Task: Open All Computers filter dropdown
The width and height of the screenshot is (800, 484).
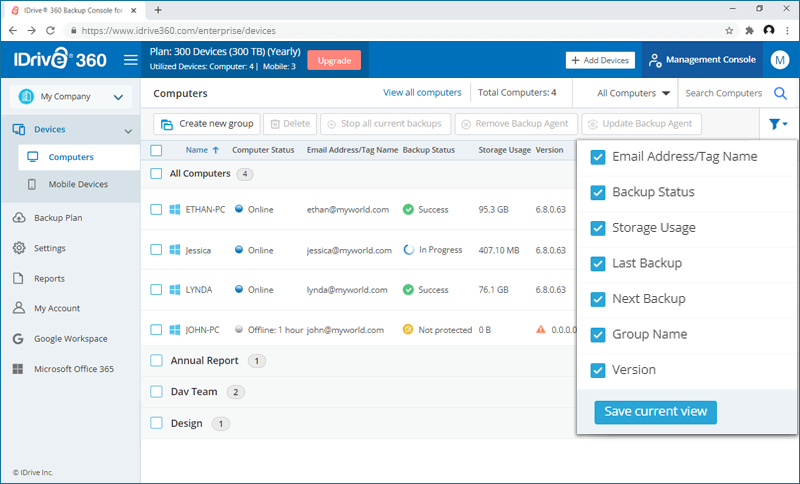Action: pos(633,93)
